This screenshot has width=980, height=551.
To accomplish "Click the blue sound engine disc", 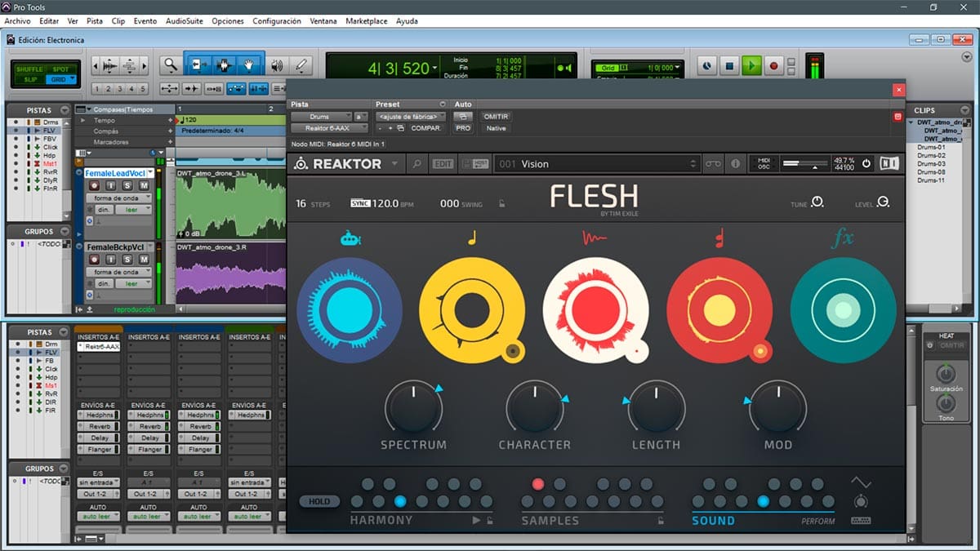I will pyautogui.click(x=349, y=309).
